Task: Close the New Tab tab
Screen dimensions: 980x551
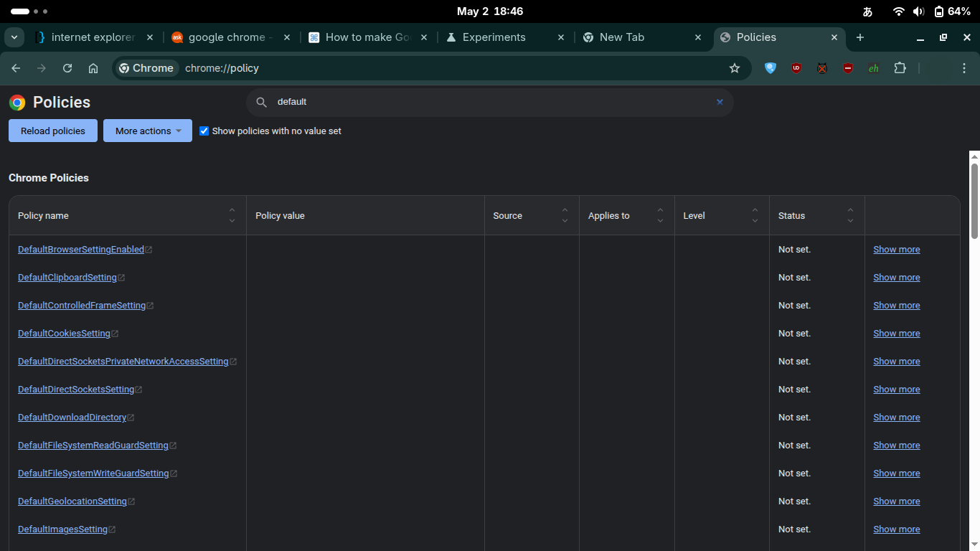Action: (697, 37)
